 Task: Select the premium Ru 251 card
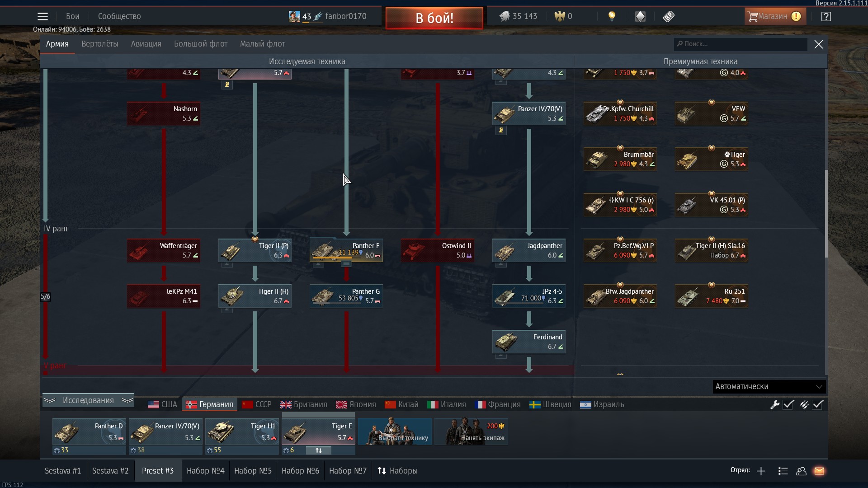coord(712,296)
